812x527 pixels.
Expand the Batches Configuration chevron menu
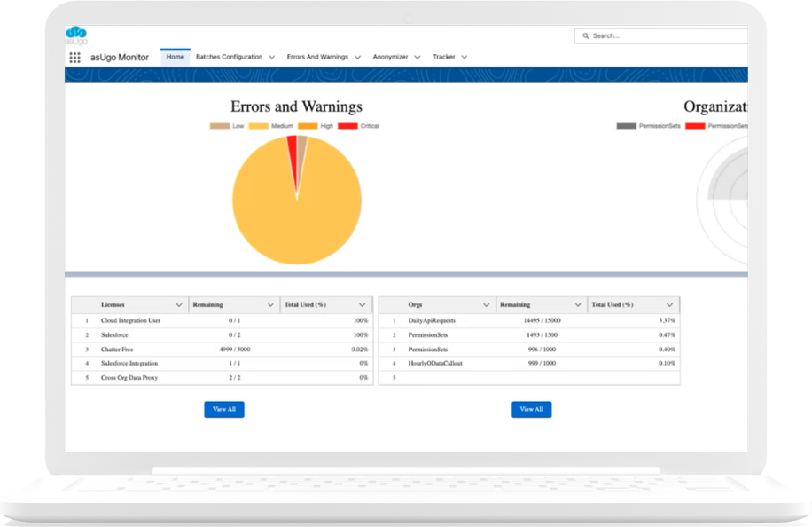coord(272,58)
